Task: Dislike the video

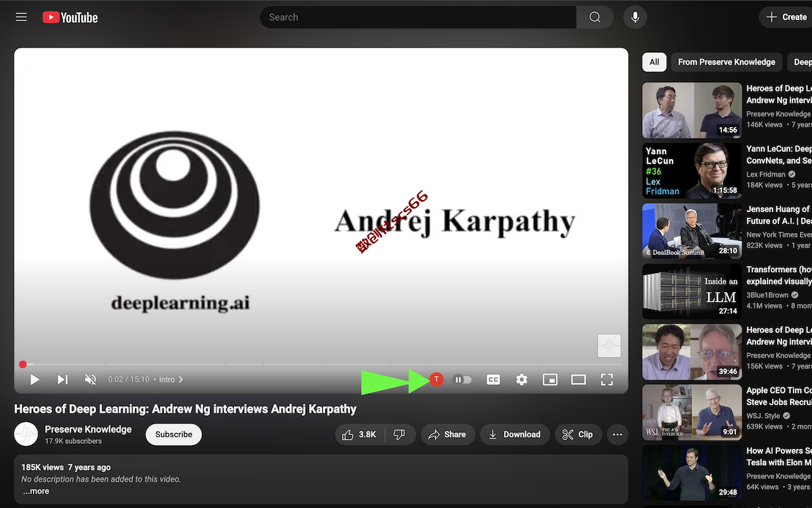Action: click(400, 434)
